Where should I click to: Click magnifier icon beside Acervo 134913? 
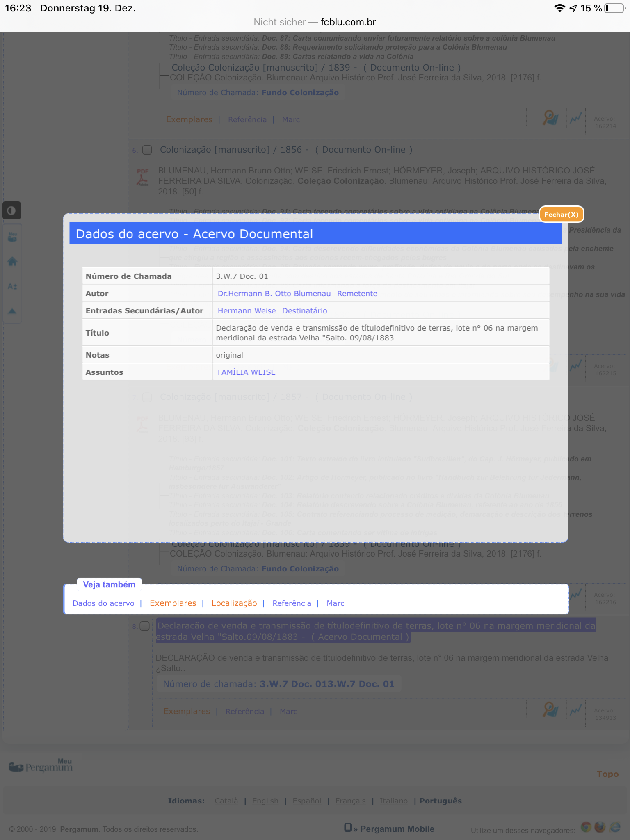pyautogui.click(x=550, y=710)
